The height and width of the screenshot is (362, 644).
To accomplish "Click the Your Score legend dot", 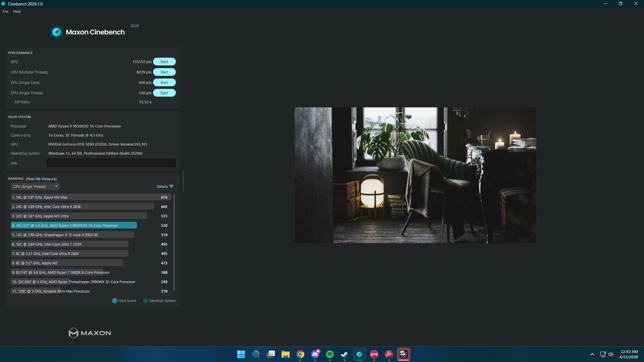I will click(x=115, y=301).
